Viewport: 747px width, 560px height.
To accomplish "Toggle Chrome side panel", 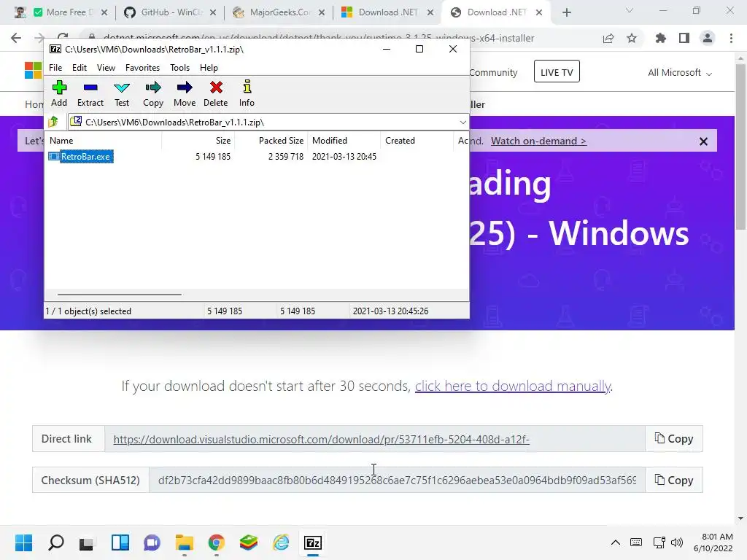I will [684, 38].
